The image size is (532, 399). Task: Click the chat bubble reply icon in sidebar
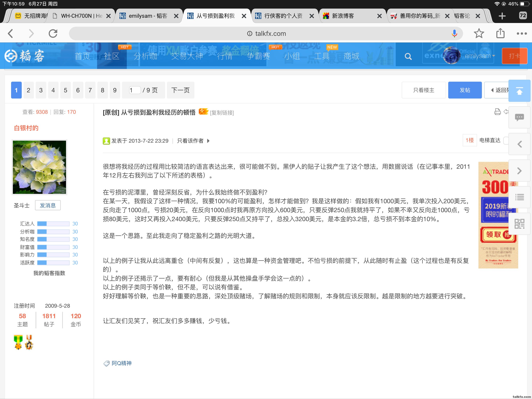click(519, 117)
